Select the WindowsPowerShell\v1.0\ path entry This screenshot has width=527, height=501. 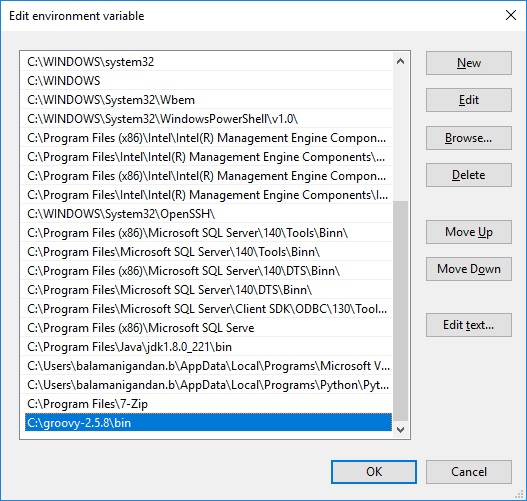(208, 119)
